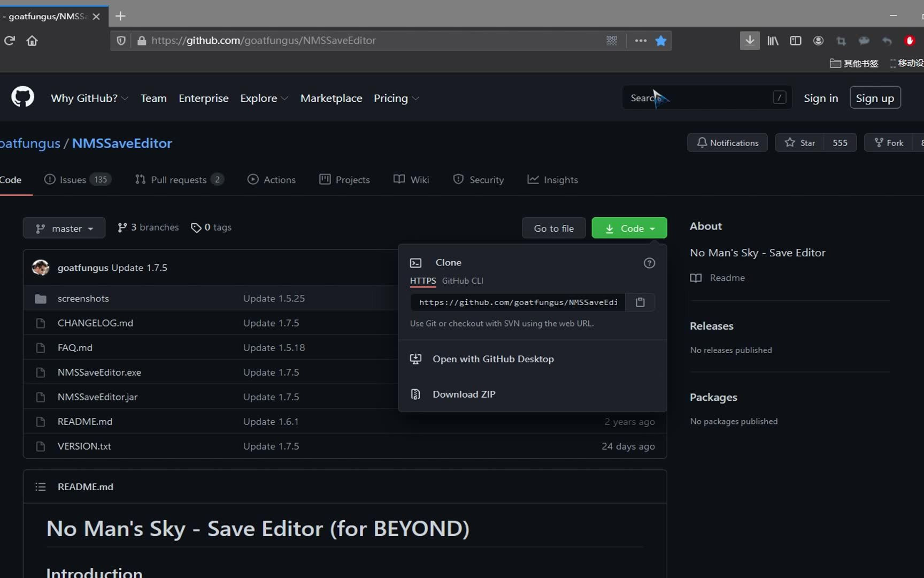Show site security lock information
The width and height of the screenshot is (924, 578).
pos(142,41)
